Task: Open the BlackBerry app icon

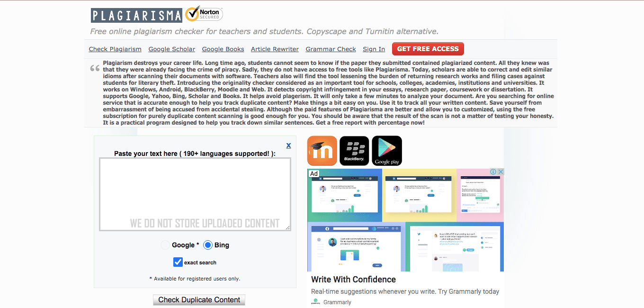Action: [x=354, y=151]
